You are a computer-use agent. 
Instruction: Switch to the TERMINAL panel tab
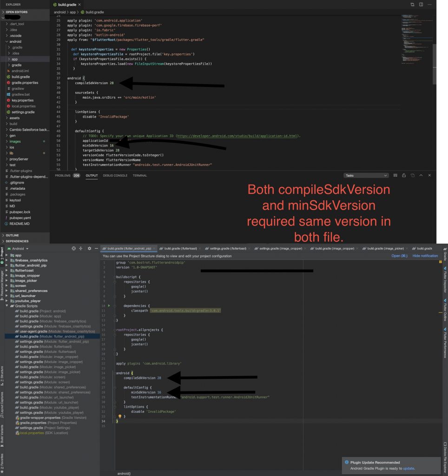140,176
